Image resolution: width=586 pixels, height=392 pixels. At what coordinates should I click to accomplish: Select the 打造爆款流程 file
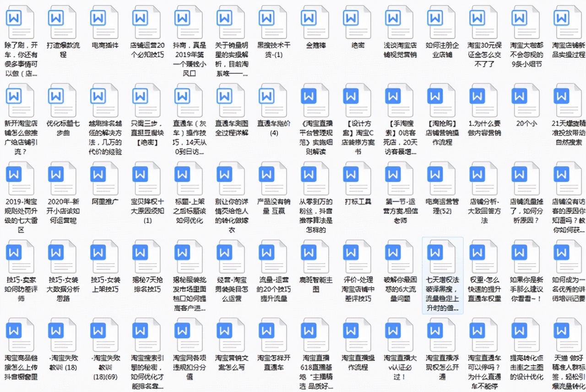62,22
